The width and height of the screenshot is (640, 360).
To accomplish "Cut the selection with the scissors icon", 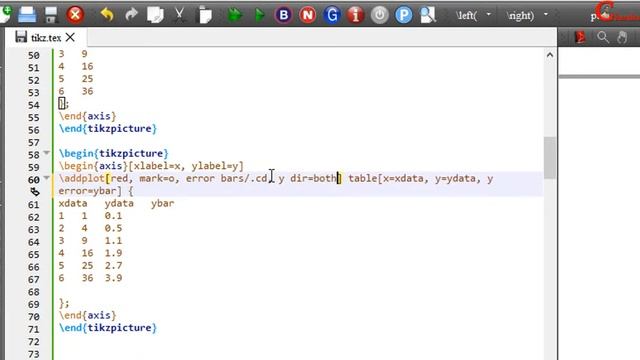I will coord(179,15).
